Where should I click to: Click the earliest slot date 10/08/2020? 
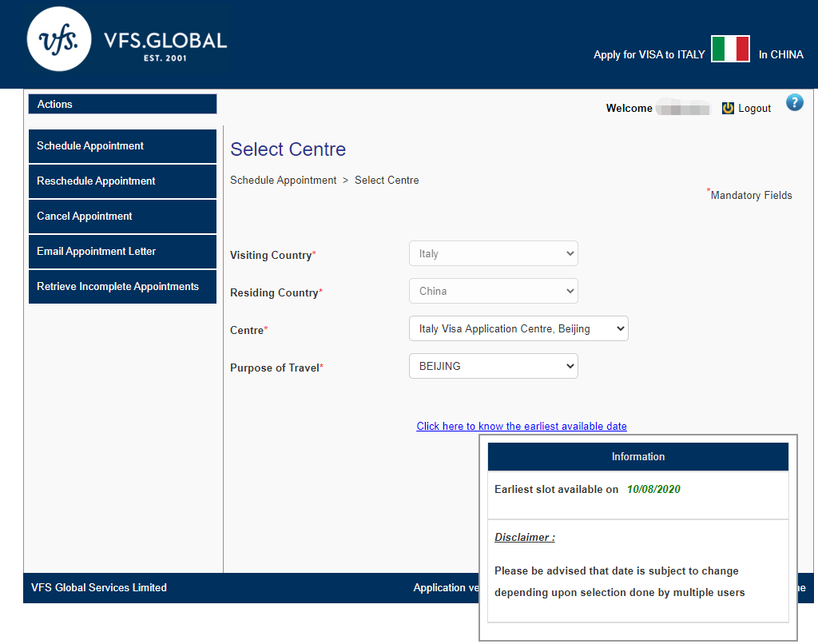(x=653, y=489)
